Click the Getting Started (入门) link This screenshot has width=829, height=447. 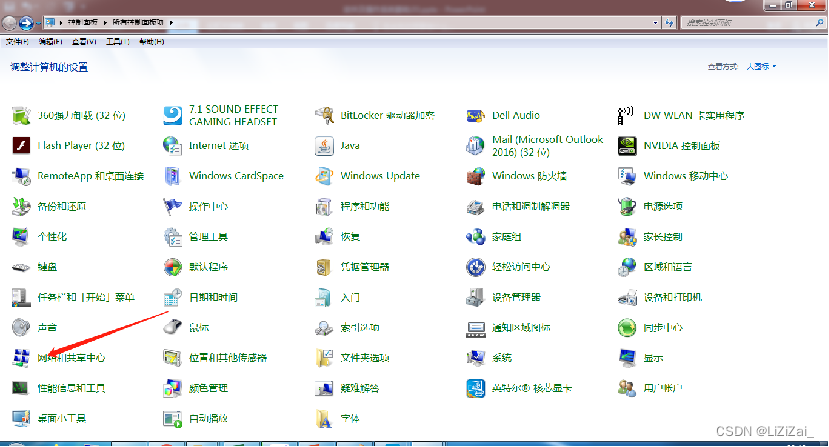coord(350,297)
